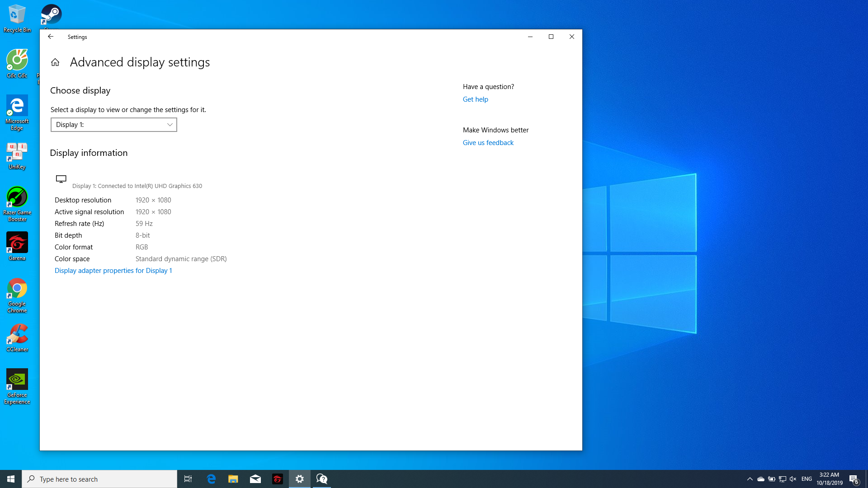Open the Give us feedback link
This screenshot has height=488, width=868.
tap(488, 143)
